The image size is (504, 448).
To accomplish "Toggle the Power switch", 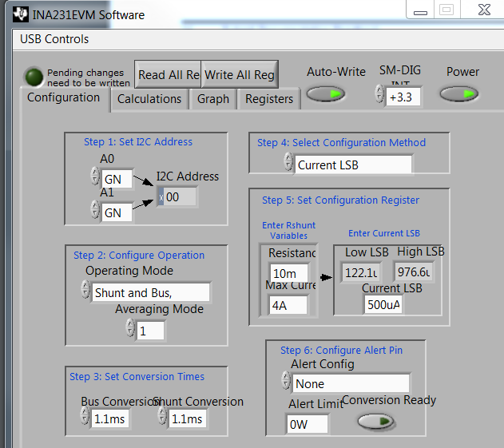I will [459, 94].
